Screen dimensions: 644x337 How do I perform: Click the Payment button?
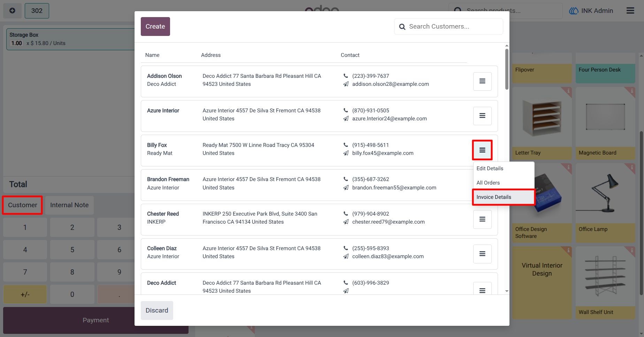pyautogui.click(x=96, y=320)
